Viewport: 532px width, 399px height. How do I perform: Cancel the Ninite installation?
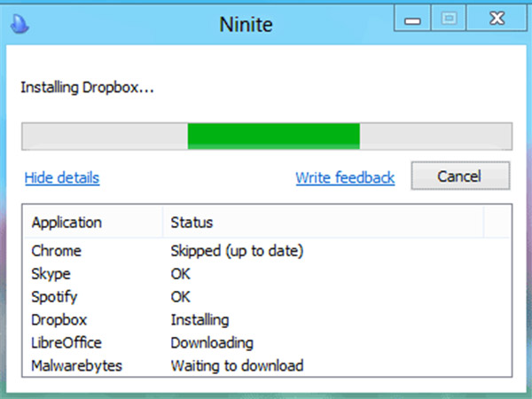pyautogui.click(x=459, y=176)
